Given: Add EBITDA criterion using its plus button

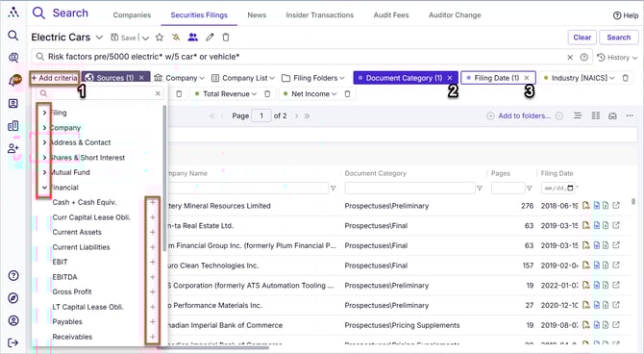Looking at the screenshot, I should point(153,277).
